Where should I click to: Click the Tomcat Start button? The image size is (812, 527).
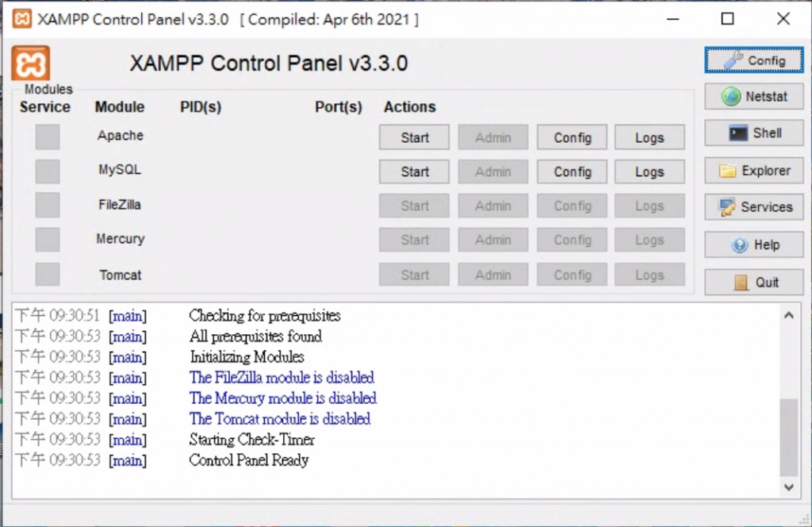tap(414, 275)
